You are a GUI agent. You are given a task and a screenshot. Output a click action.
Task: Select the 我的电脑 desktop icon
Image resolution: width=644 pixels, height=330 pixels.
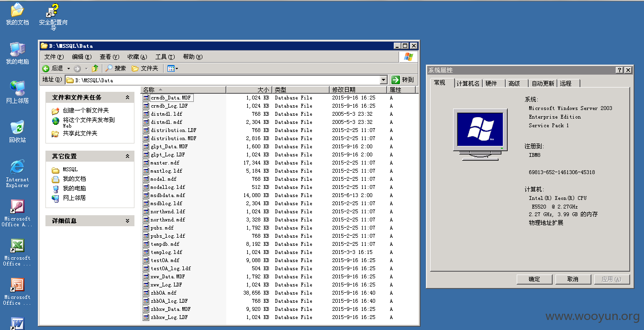pos(17,53)
